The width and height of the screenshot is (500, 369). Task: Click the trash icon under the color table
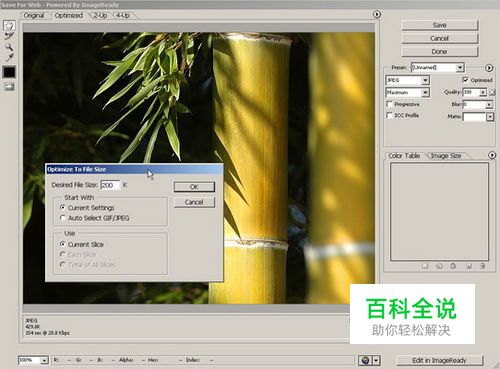click(x=482, y=266)
